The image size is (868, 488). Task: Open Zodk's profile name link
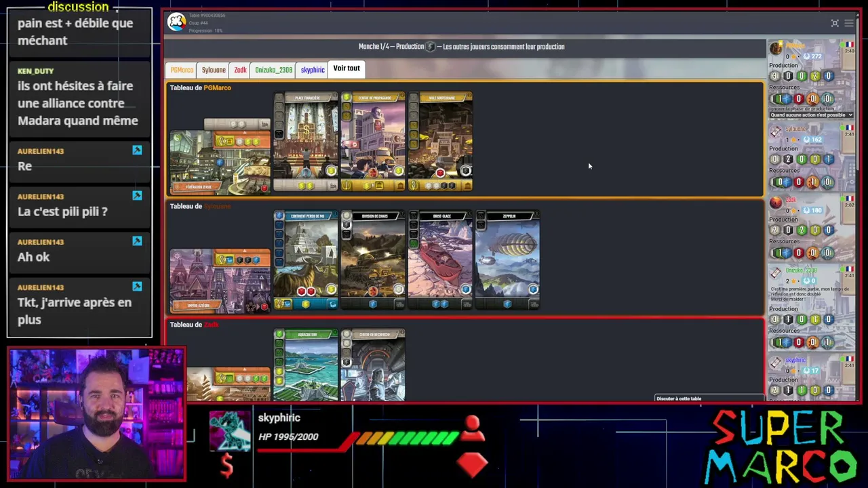point(791,200)
